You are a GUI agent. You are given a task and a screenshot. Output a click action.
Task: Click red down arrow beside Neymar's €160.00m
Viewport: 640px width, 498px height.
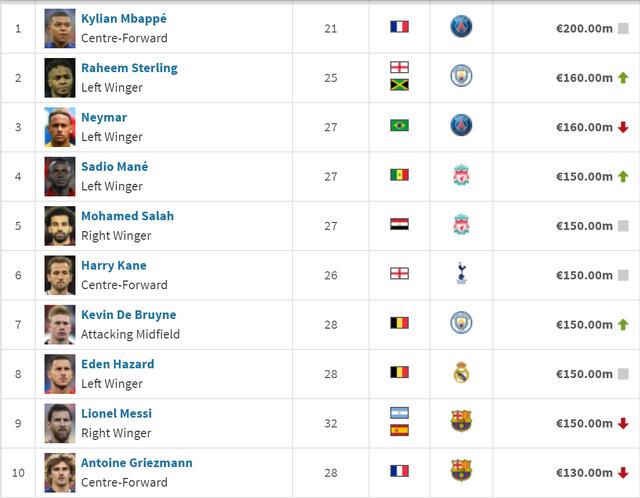[x=623, y=127]
